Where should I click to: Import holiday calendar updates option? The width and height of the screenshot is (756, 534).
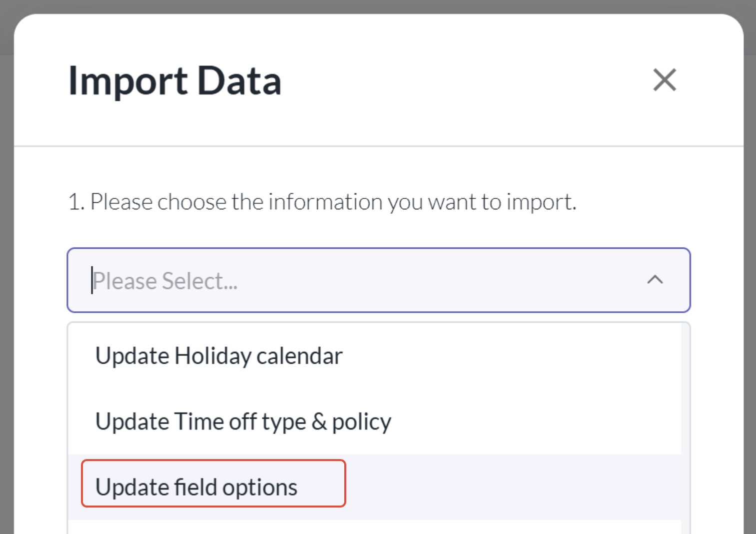point(219,356)
